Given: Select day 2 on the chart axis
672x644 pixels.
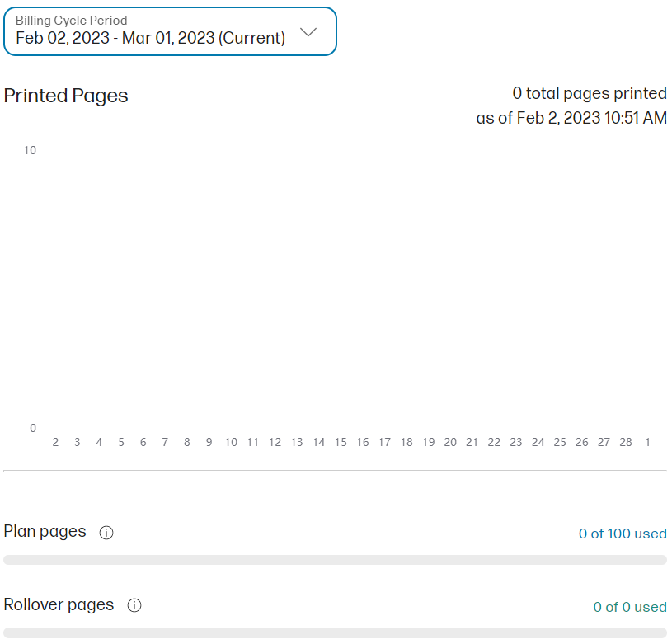Looking at the screenshot, I should point(55,442).
